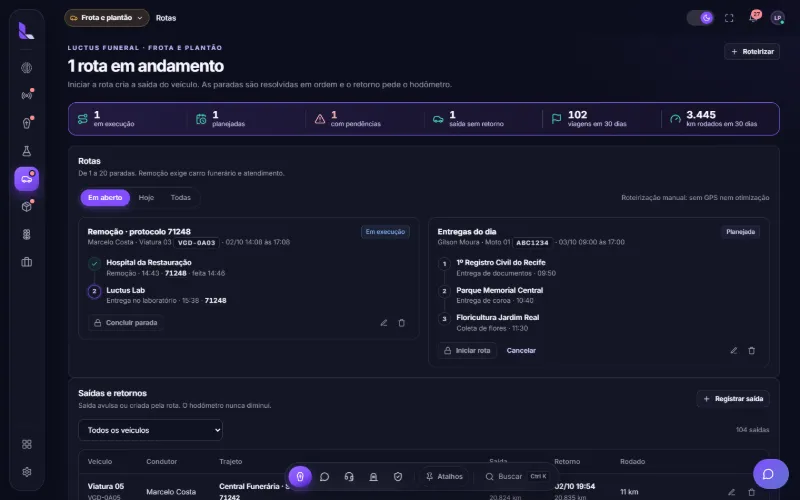Toggle dark mode switch
The width and height of the screenshot is (800, 500).
pos(700,18)
